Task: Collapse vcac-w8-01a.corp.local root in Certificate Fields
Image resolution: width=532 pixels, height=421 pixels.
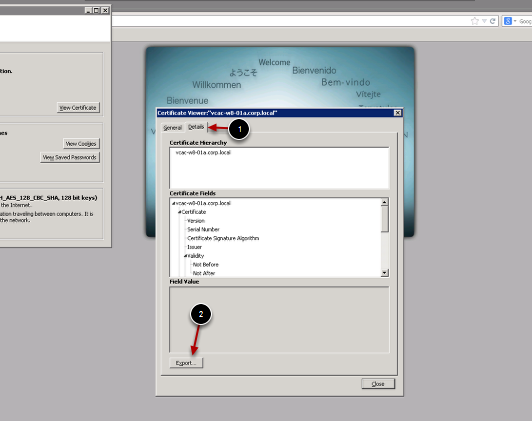Action: click(x=173, y=204)
